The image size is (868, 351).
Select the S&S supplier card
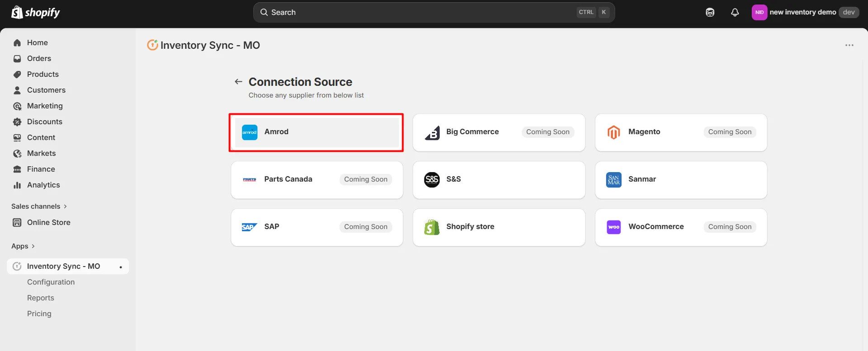(499, 180)
